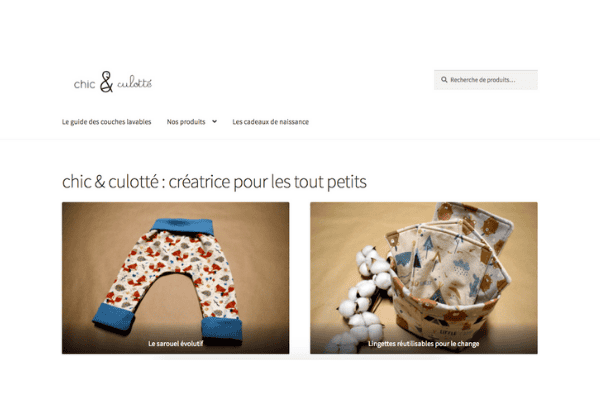Viewport: 600px width, 400px height.
Task: Click the blue right ankle cuff of the pants
Action: pyautogui.click(x=222, y=328)
